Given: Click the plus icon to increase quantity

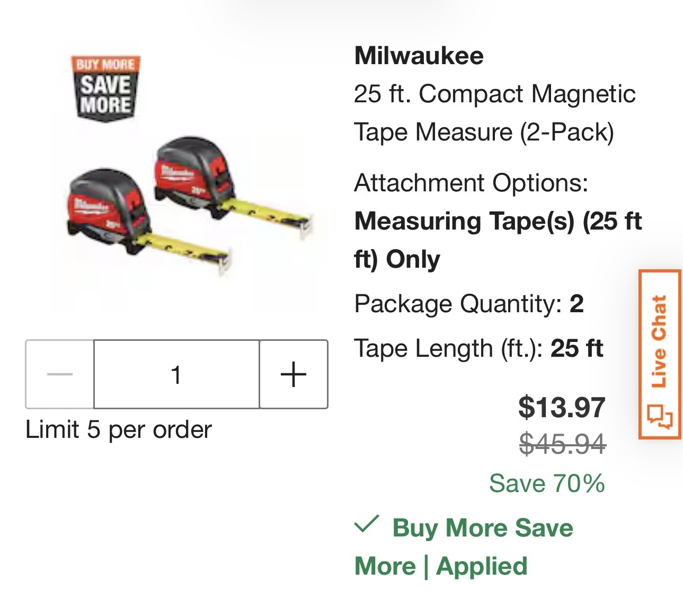Looking at the screenshot, I should [294, 374].
